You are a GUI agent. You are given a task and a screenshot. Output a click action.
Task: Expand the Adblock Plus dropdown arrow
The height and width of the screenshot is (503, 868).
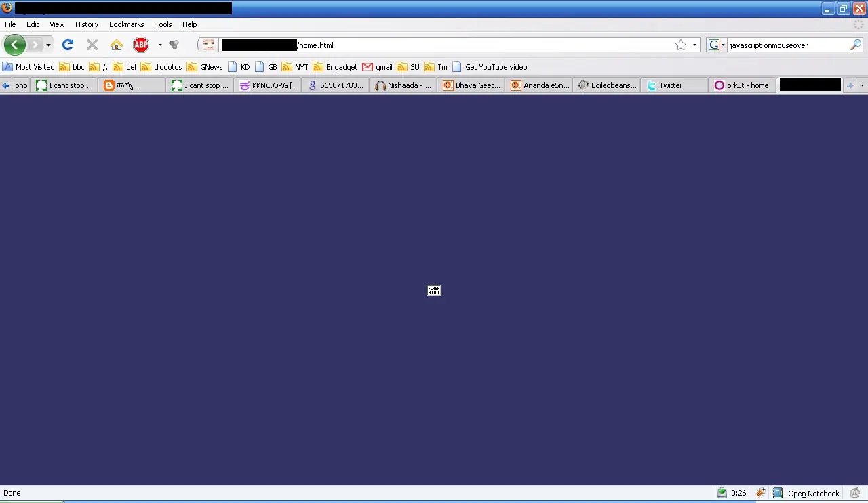coord(160,45)
